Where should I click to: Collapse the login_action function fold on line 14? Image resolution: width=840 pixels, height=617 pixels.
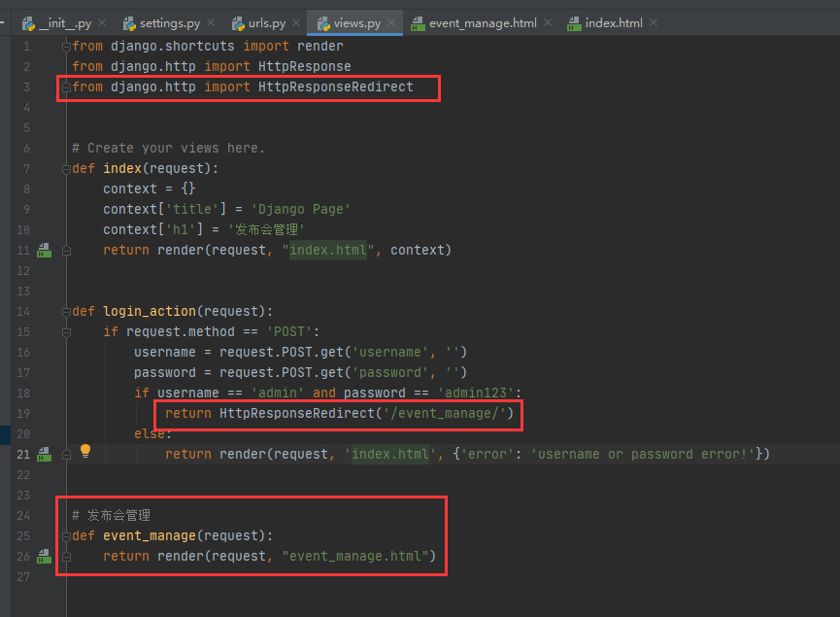[66, 312]
